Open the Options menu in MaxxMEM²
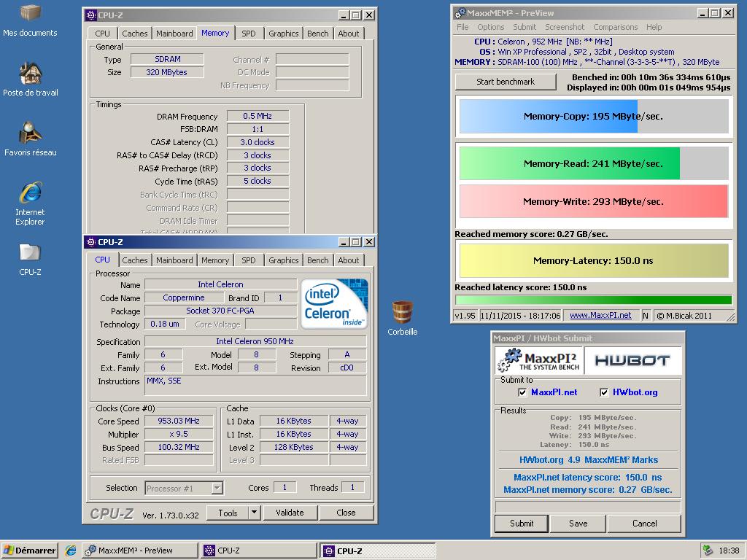This screenshot has width=747, height=560. point(491,27)
